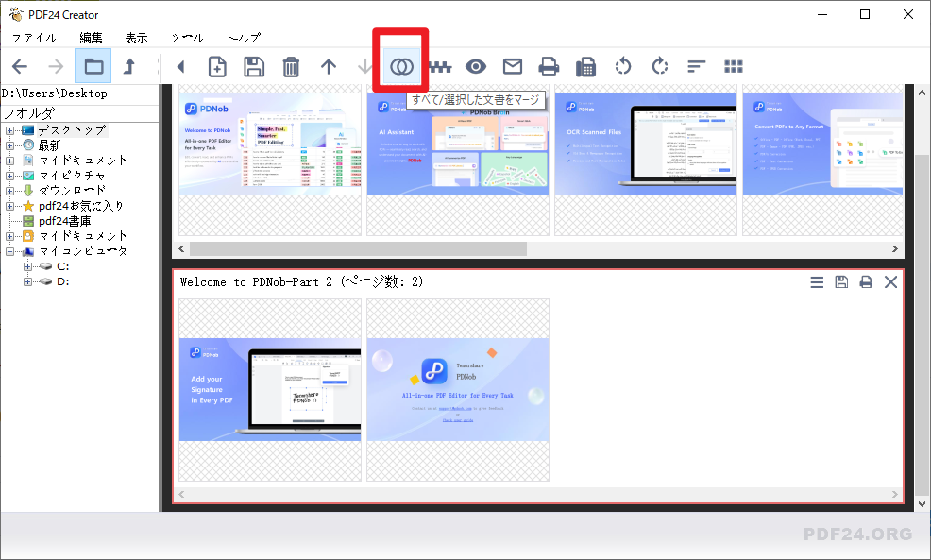This screenshot has width=931, height=560.
Task: Open the hamburger menu on the PDNob-Part 2 panel
Action: coord(817,281)
